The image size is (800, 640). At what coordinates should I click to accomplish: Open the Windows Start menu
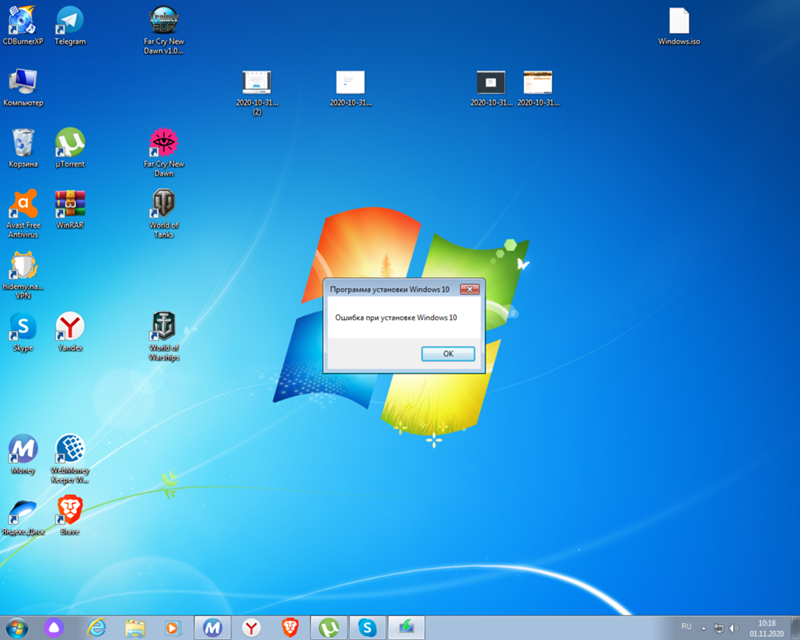pos(16,627)
